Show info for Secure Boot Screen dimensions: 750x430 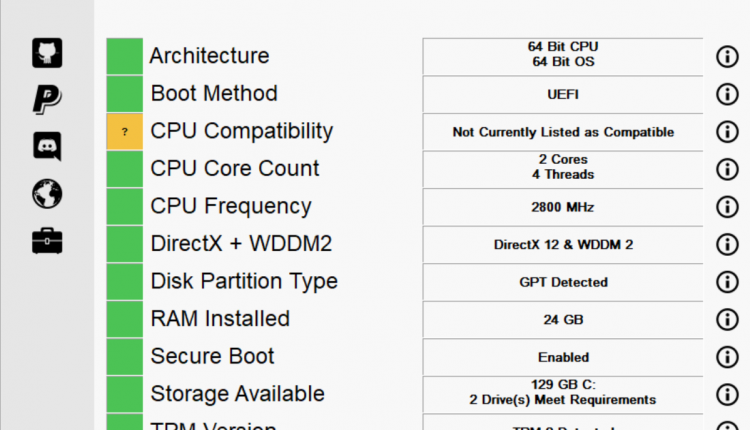pyautogui.click(x=727, y=357)
